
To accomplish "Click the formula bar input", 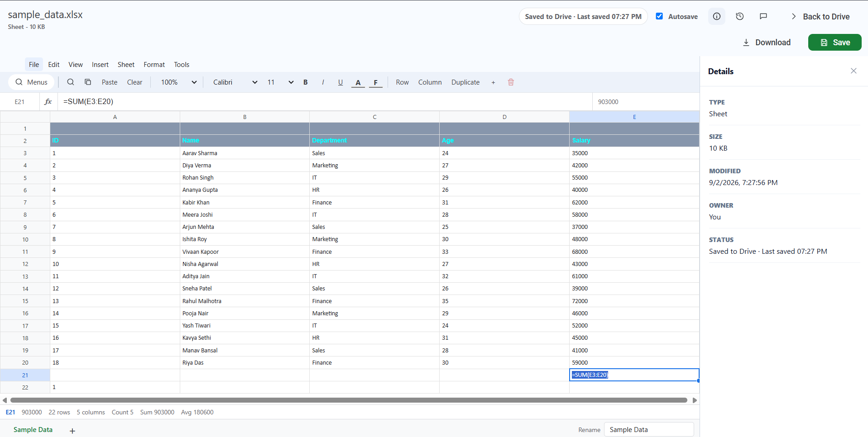I will pyautogui.click(x=325, y=101).
